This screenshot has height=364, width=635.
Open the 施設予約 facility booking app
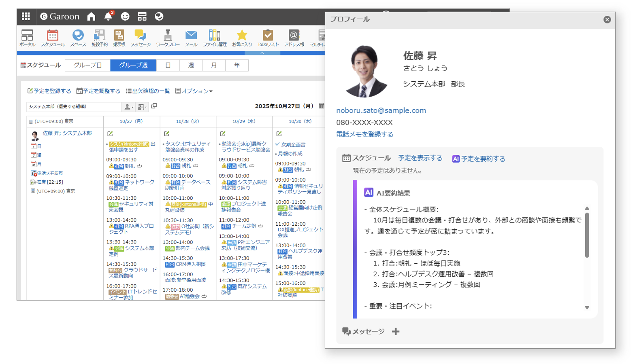[x=99, y=38]
